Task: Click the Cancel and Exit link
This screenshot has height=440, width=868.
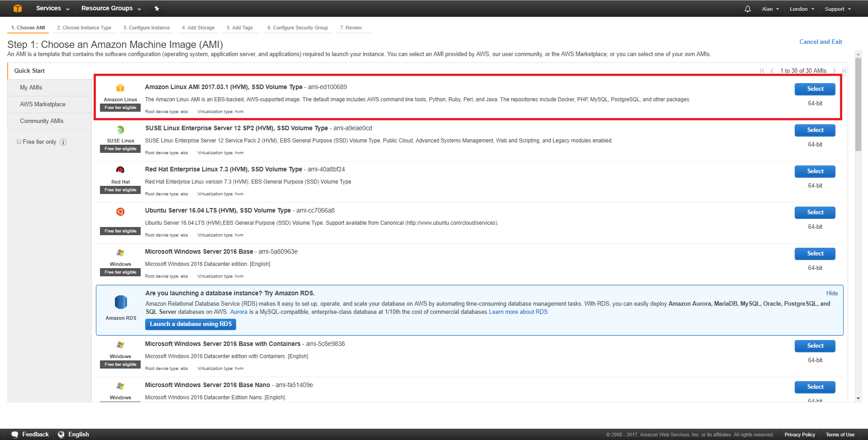Action: coord(821,42)
